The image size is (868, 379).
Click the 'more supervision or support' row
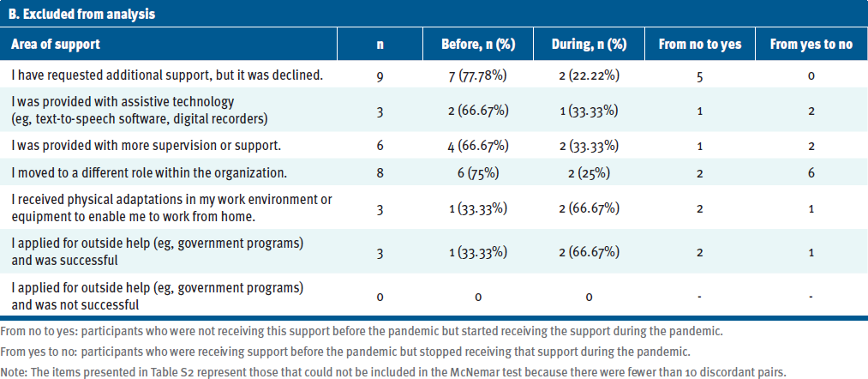(x=434, y=145)
